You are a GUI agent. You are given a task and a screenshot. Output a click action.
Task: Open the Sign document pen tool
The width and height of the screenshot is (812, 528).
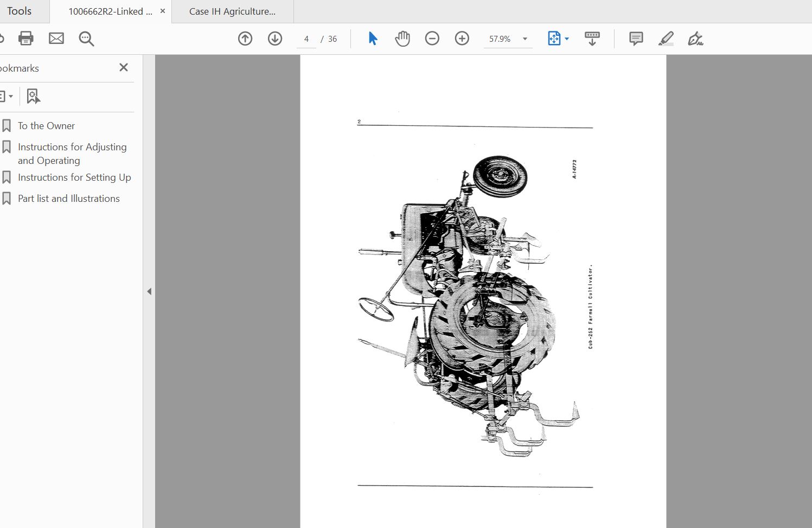coord(695,39)
